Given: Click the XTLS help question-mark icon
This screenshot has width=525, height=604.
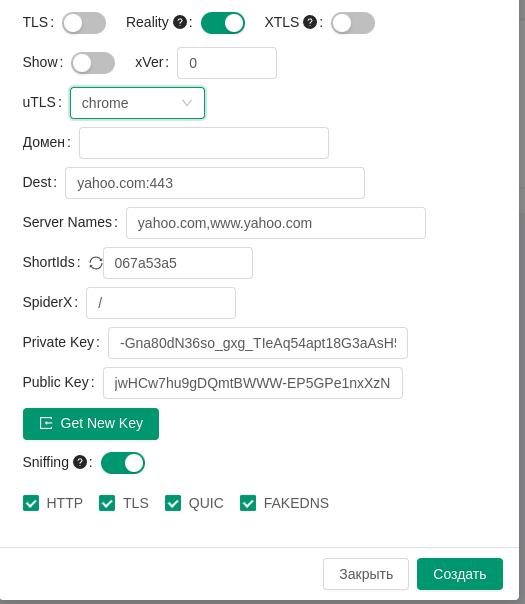Looking at the screenshot, I should [310, 22].
